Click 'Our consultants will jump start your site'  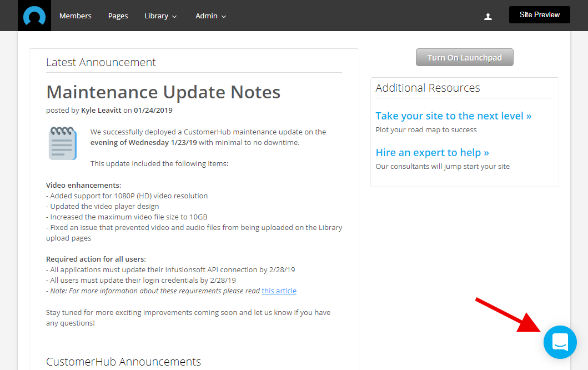[443, 167]
